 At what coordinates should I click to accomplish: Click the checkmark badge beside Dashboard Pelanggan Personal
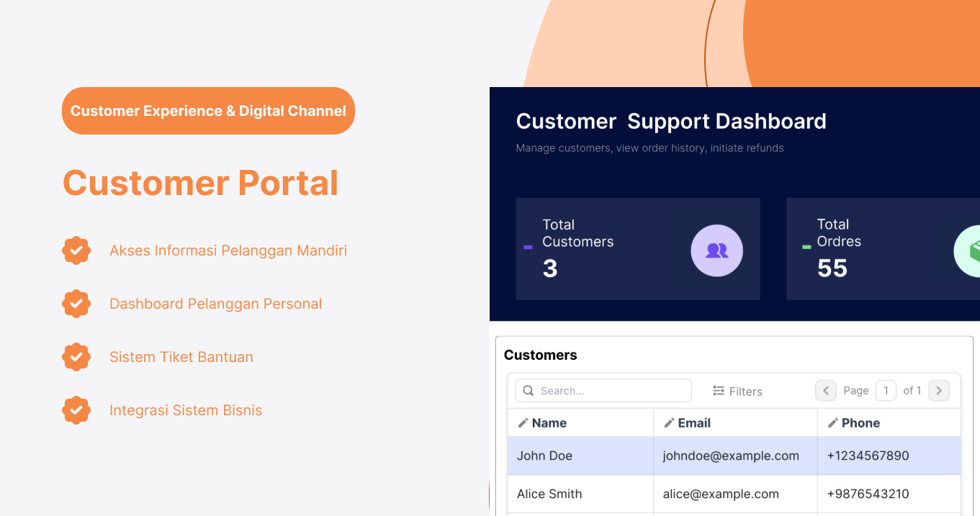[x=76, y=304]
